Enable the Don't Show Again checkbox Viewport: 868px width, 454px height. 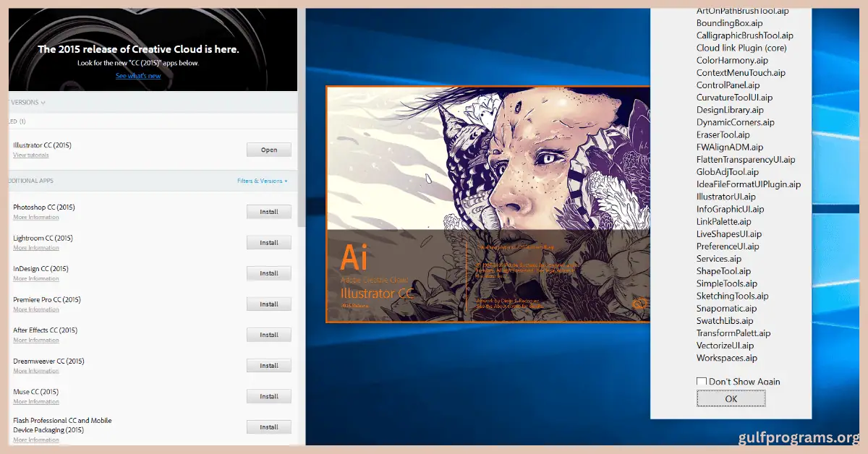coord(701,381)
